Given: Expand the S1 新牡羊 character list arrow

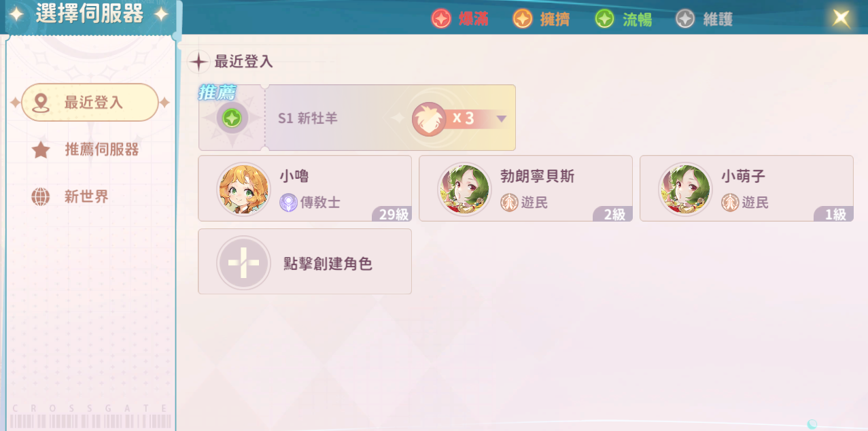Looking at the screenshot, I should (x=502, y=119).
